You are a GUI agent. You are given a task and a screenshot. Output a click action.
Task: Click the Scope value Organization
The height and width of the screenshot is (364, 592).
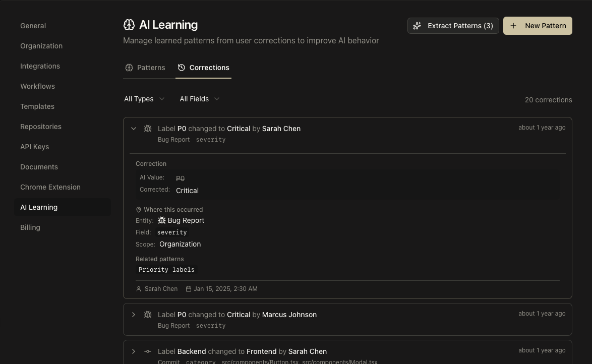(180, 245)
